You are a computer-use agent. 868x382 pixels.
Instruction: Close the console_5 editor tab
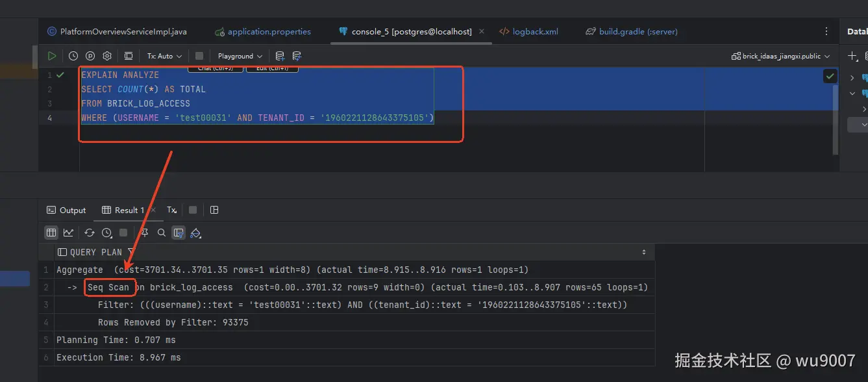point(482,31)
